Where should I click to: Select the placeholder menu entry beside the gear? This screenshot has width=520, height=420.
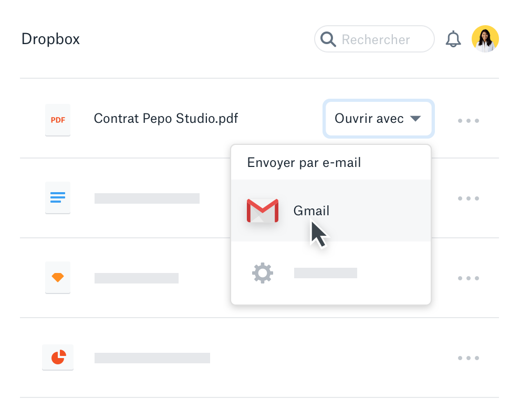point(325,273)
